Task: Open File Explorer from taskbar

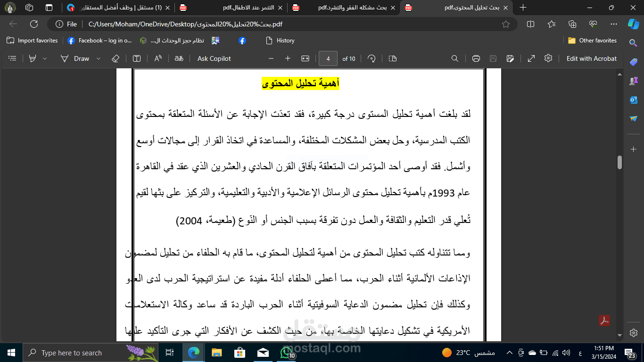Action: [x=216, y=353]
